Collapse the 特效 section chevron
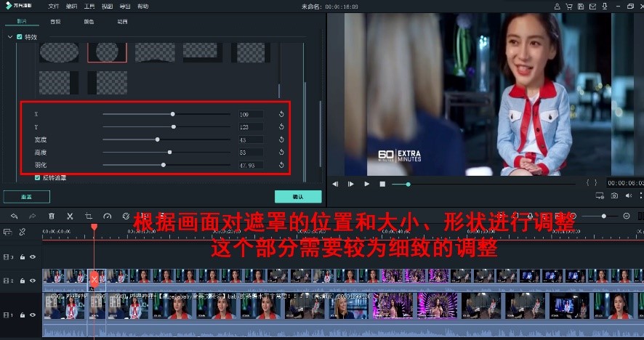The image size is (644, 340). [x=10, y=37]
